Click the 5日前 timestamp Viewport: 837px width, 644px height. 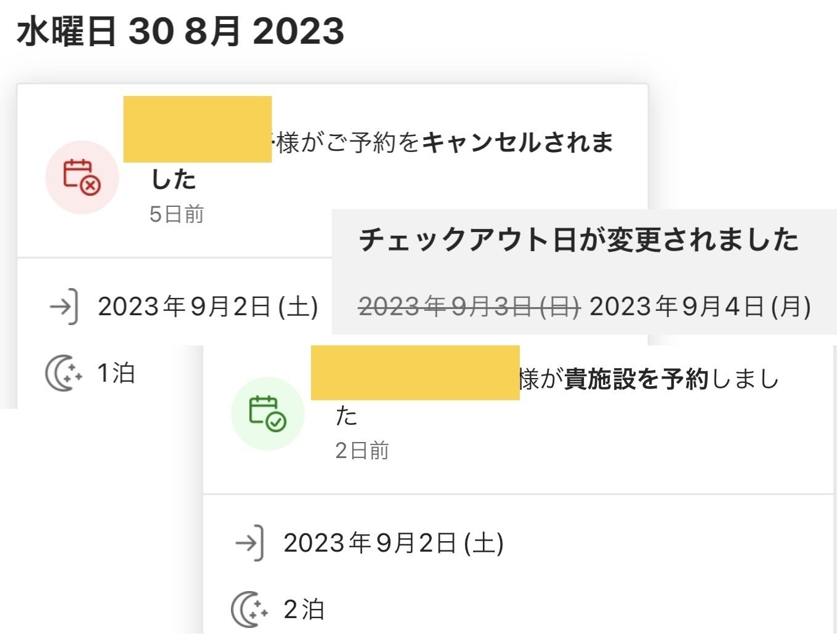click(177, 214)
